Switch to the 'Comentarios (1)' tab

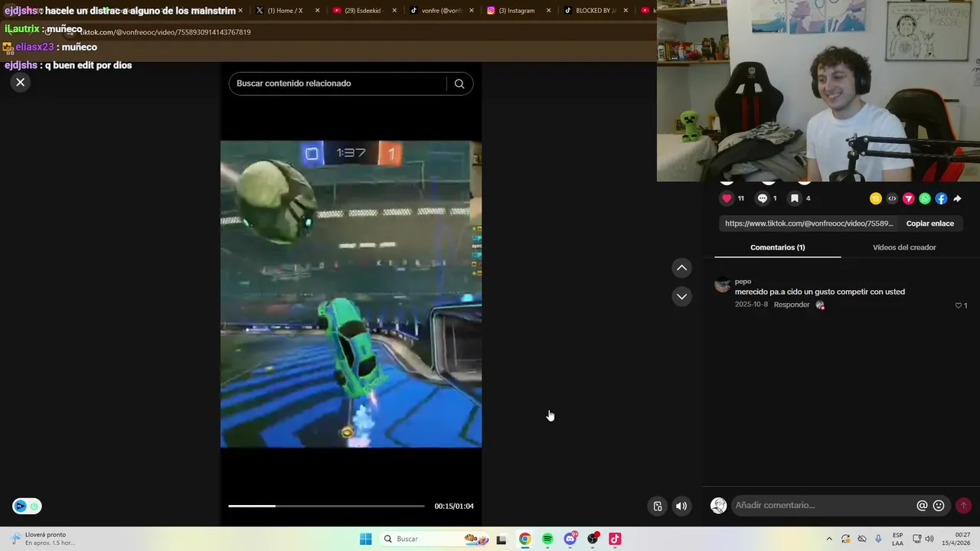pos(777,247)
